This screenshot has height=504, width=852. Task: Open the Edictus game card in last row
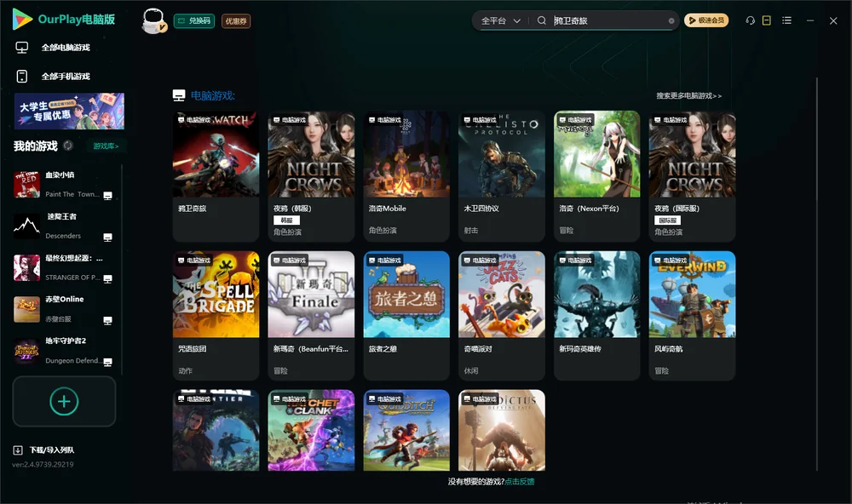pos(502,430)
